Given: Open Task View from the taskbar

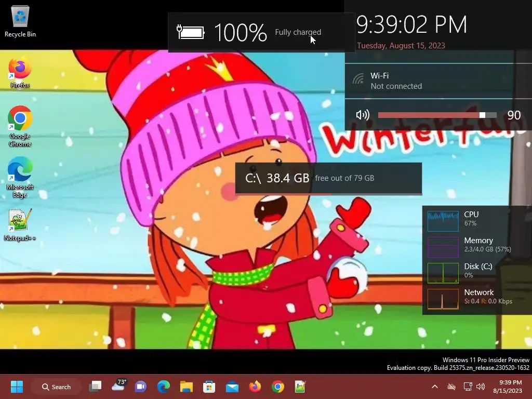Looking at the screenshot, I should point(96,387).
